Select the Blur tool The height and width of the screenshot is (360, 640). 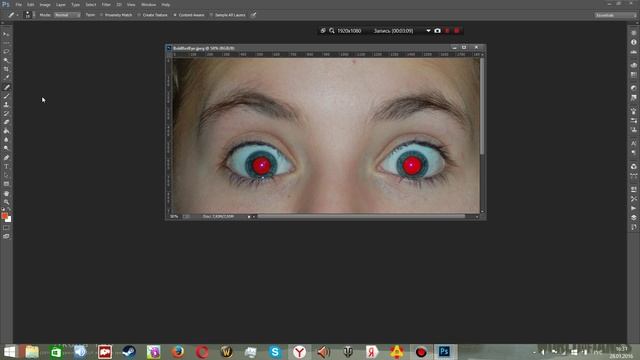6,140
